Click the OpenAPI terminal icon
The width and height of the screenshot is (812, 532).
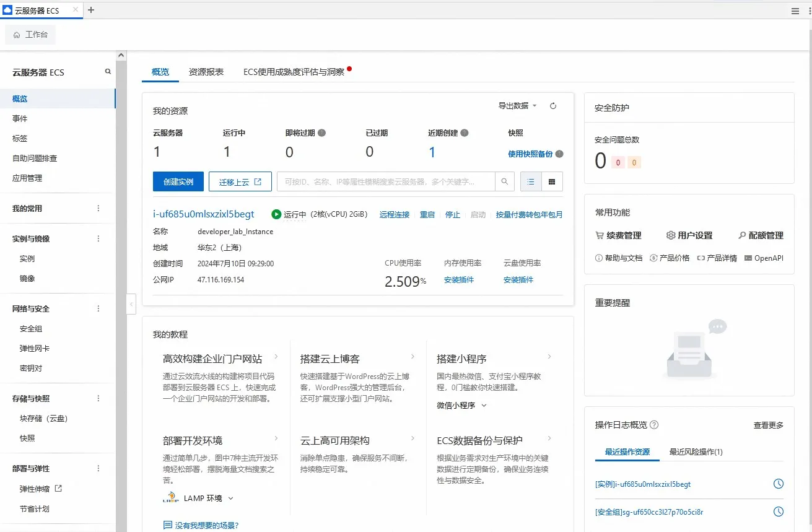[748, 258]
